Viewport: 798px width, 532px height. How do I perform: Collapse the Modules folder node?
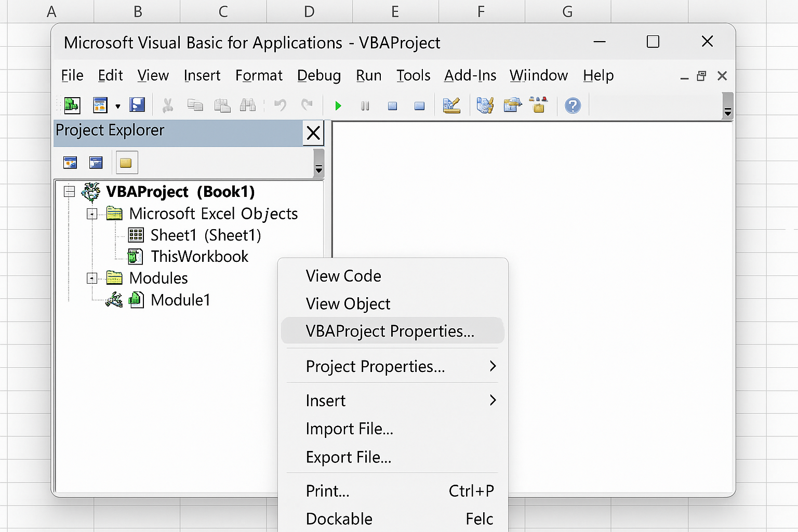(92, 278)
